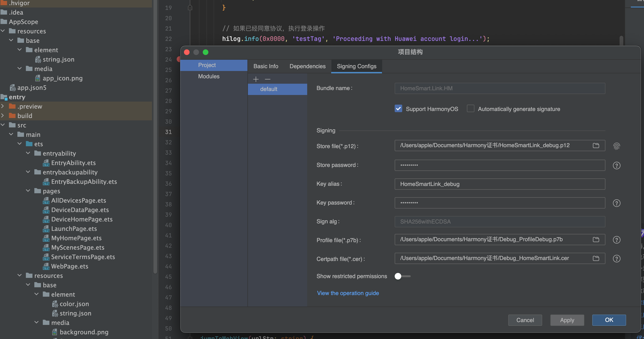Add a new signing config with plus icon
The width and height of the screenshot is (644, 339).
pos(256,79)
